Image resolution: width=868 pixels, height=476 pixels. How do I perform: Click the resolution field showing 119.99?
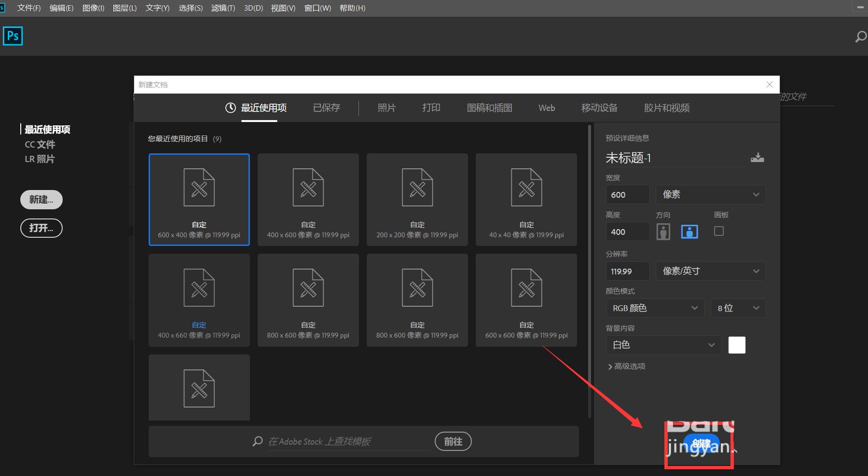628,271
